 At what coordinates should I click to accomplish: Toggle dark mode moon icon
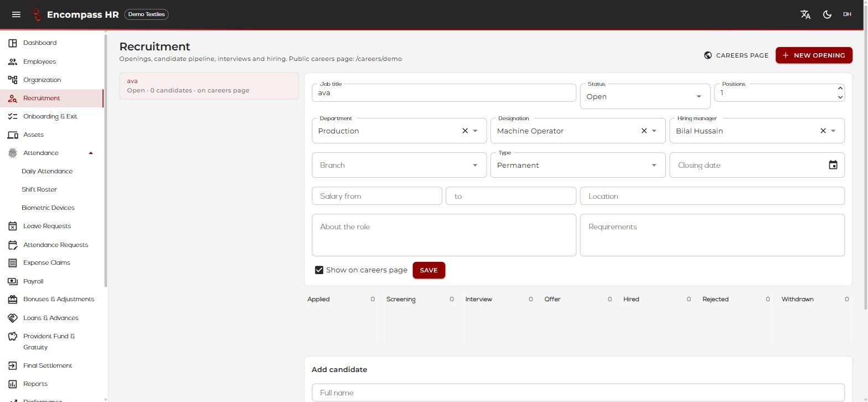827,14
